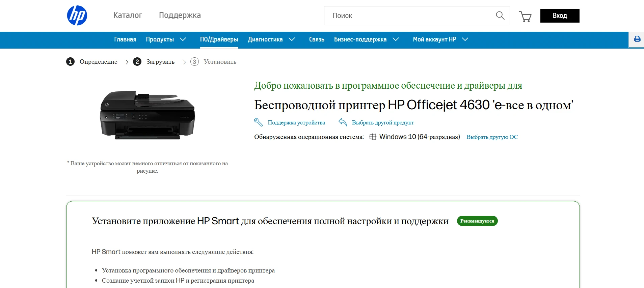Click the Officejet 4630 printer image
The height and width of the screenshot is (288, 644).
[147, 115]
